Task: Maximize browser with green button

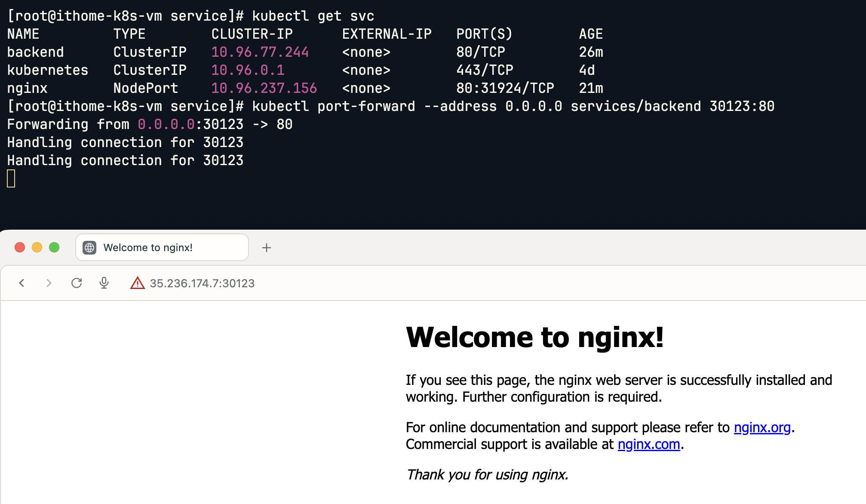Action: (54, 247)
